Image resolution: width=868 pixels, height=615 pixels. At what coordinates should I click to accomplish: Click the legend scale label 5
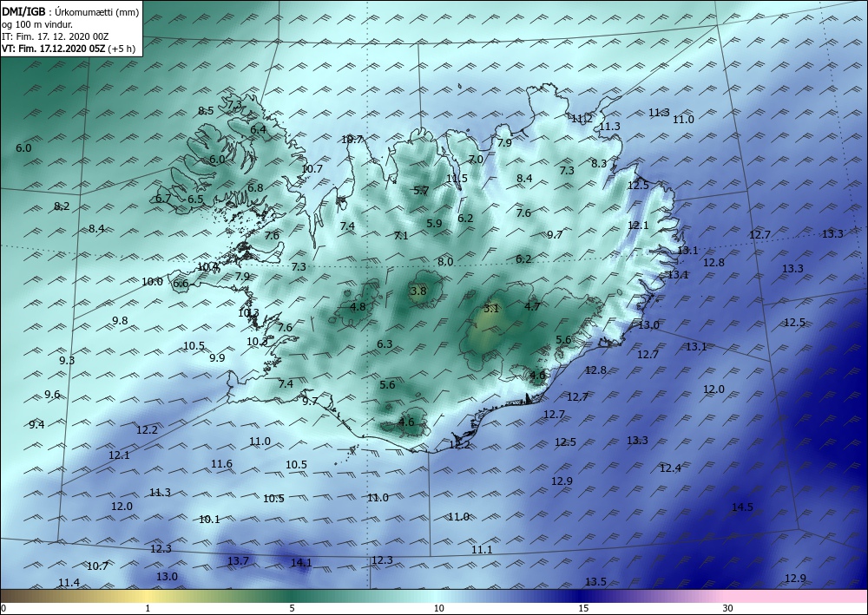[x=292, y=609]
